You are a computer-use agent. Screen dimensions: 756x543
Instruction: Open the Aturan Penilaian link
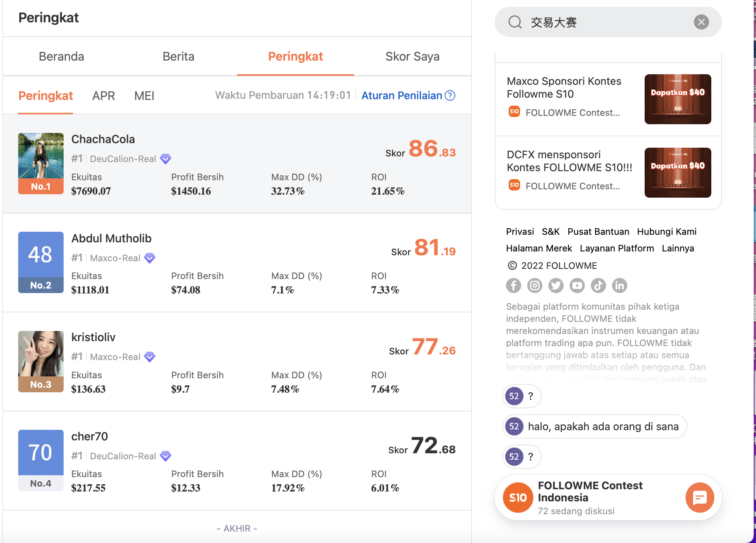[x=402, y=95]
